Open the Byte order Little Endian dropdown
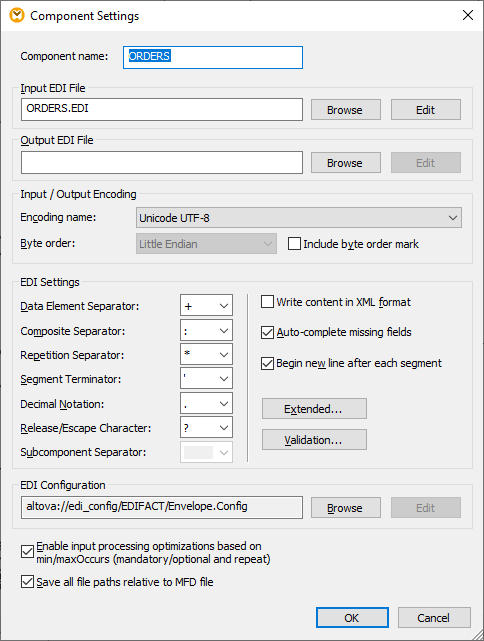 (x=206, y=244)
